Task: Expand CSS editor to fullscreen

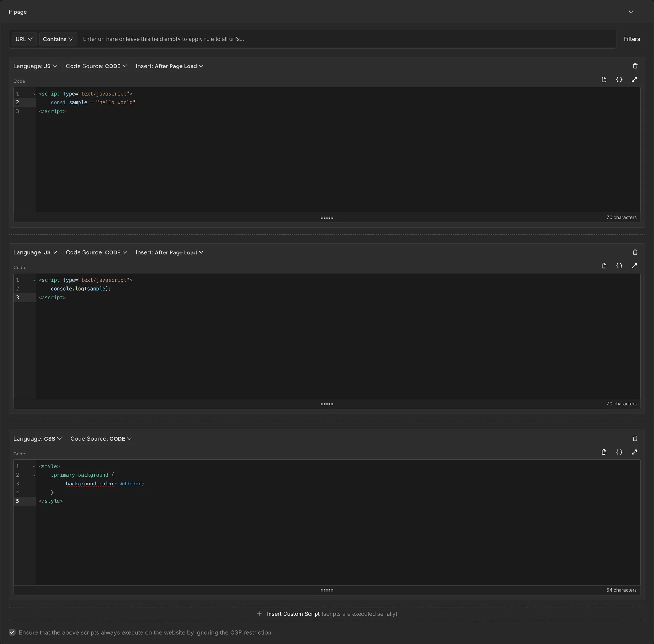Action: point(634,452)
